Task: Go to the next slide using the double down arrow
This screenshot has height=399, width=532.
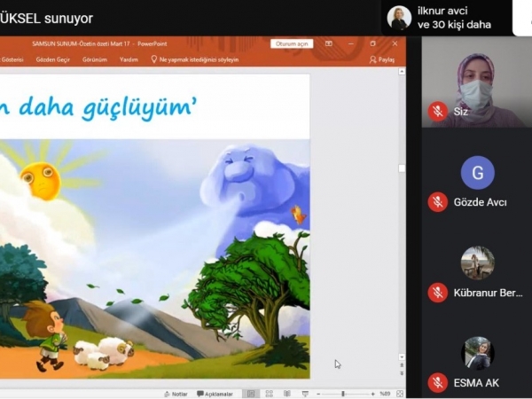Action: coord(402,373)
